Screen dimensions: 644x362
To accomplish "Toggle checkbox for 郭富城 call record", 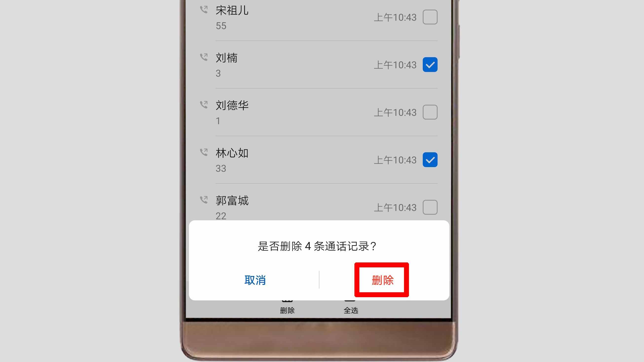I will [x=430, y=207].
